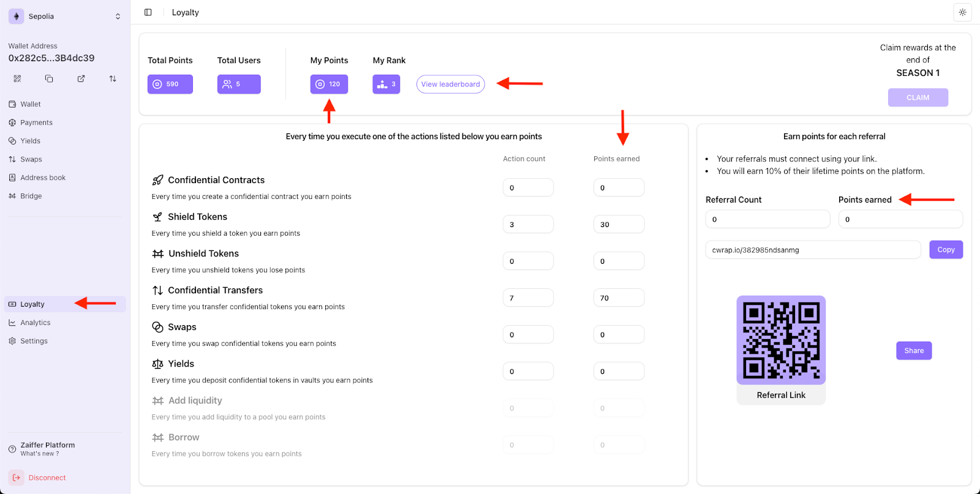980x494 pixels.
Task: Click the Total Users 5 badge
Action: (x=239, y=84)
